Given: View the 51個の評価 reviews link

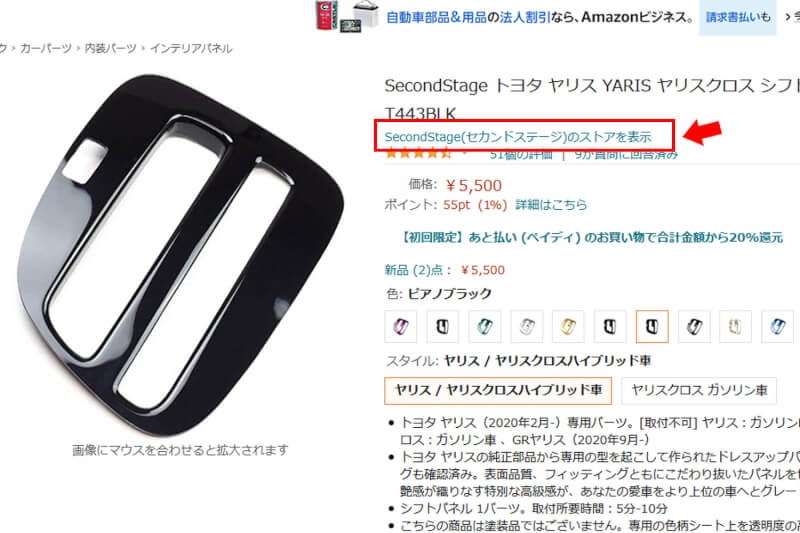Looking at the screenshot, I should pos(520,155).
